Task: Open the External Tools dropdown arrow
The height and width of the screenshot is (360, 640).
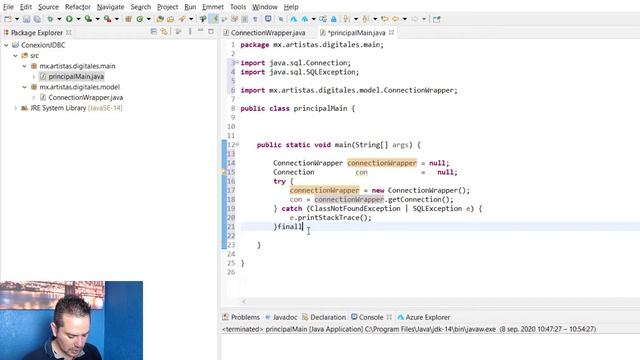Action: click(117, 19)
